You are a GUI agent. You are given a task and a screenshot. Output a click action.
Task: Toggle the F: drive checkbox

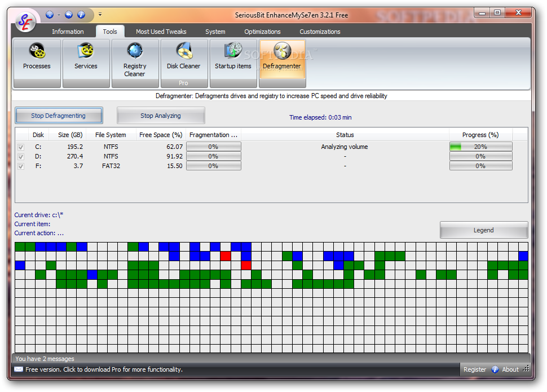point(21,166)
